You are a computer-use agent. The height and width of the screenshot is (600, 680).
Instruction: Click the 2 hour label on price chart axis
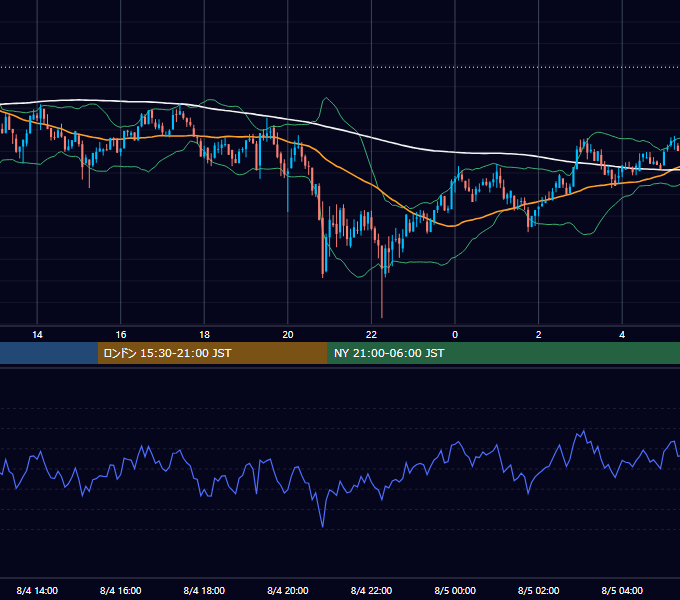tap(539, 335)
